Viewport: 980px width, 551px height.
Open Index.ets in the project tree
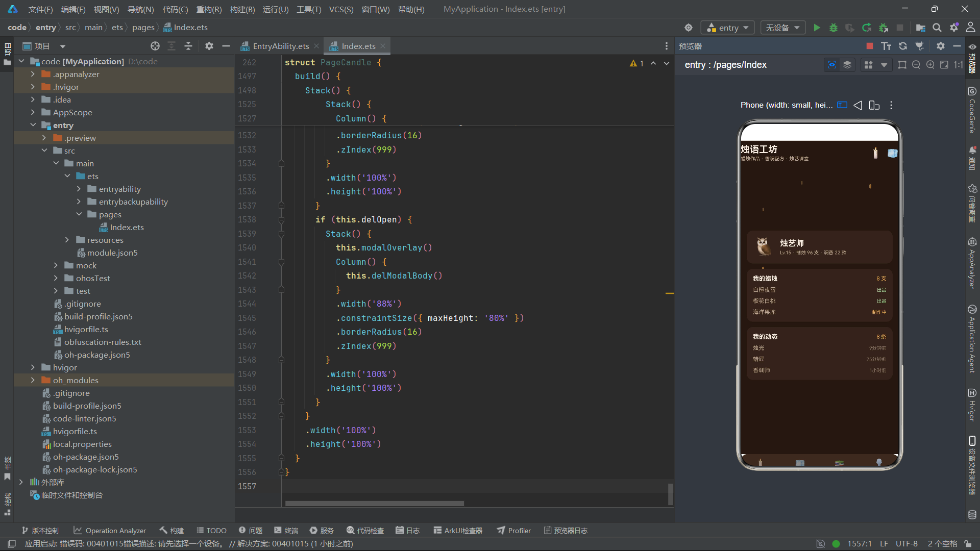127,227
